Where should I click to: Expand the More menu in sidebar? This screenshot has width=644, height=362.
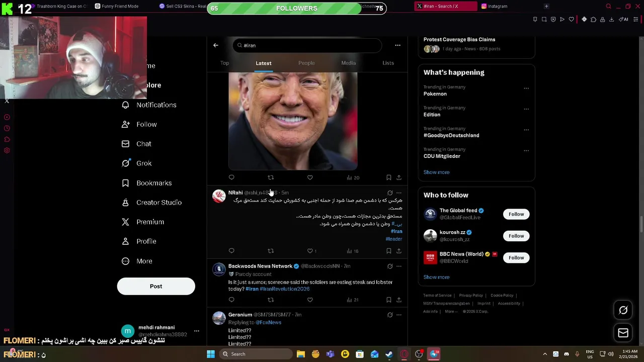click(137, 261)
